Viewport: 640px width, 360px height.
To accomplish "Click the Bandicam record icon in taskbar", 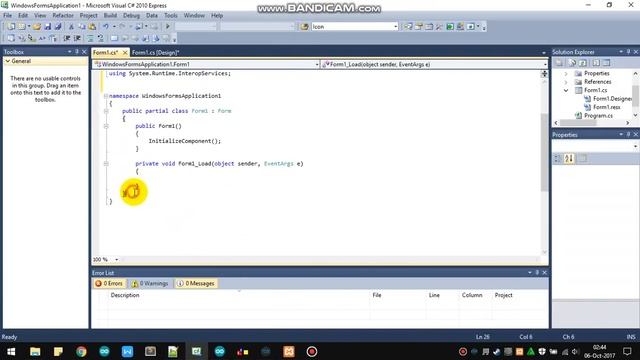I will point(312,351).
